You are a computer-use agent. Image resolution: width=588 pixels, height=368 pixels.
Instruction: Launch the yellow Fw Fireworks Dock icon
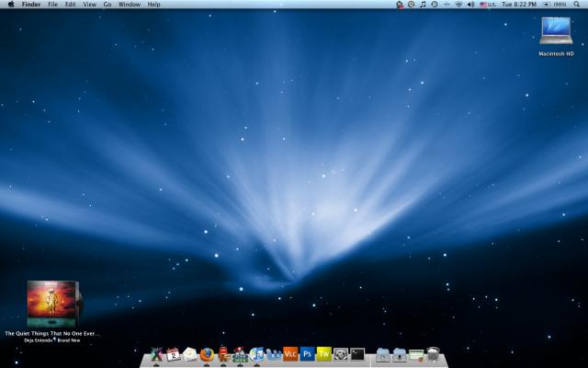point(324,353)
